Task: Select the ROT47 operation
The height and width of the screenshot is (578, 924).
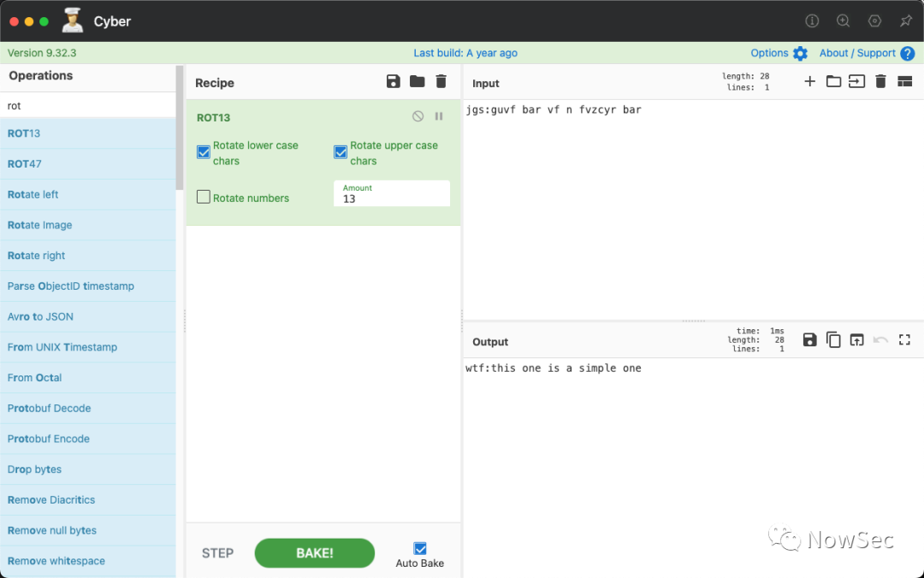Action: (88, 164)
